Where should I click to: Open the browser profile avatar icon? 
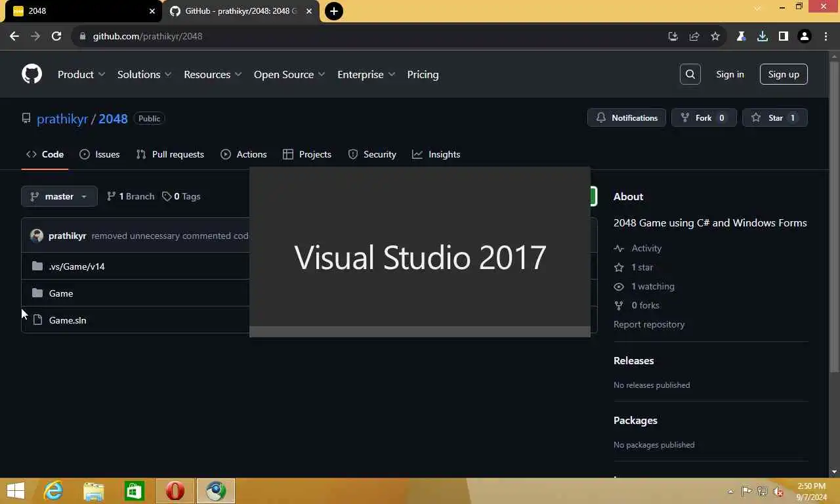coord(804,36)
